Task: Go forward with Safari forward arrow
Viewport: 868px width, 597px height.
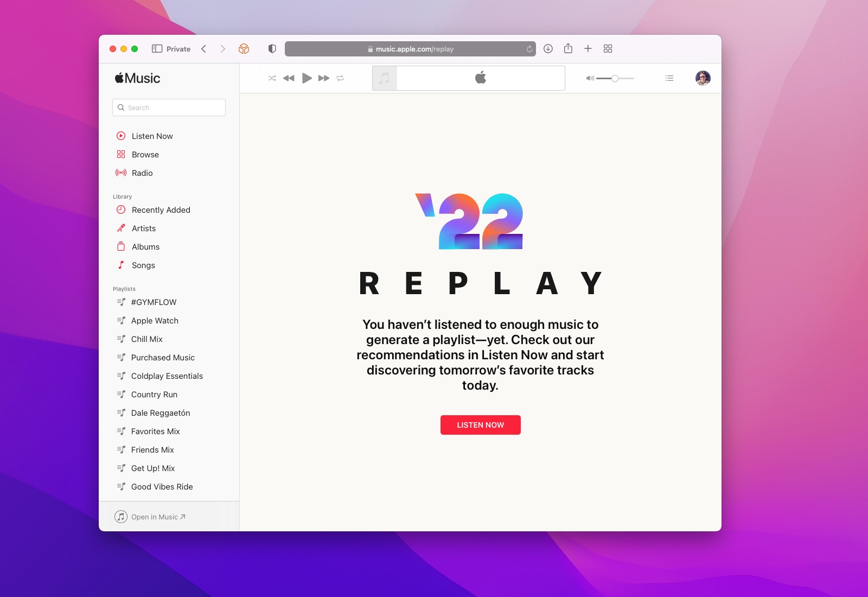Action: (x=222, y=49)
